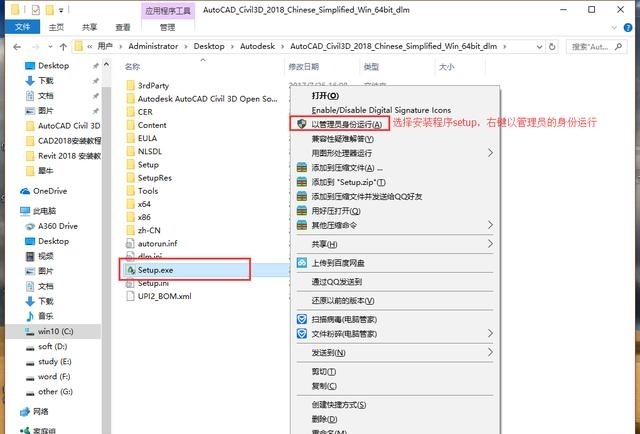
Task: Refresh the current folder view
Action: [552, 47]
